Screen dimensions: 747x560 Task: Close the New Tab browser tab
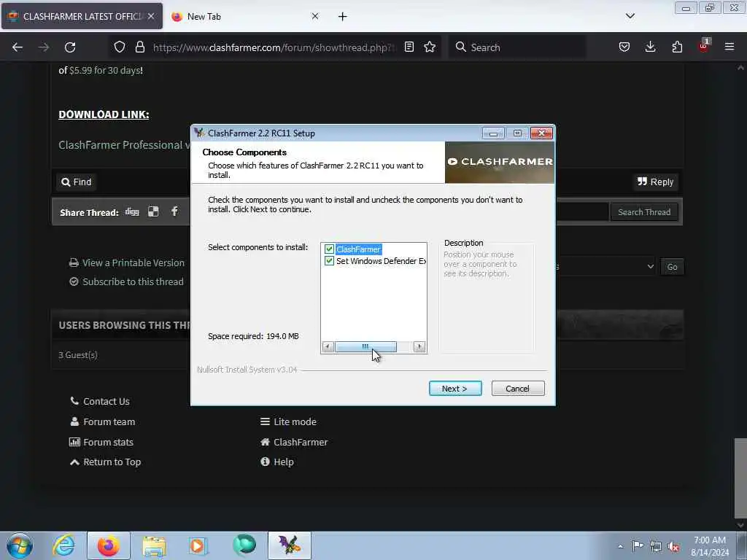pyautogui.click(x=315, y=16)
